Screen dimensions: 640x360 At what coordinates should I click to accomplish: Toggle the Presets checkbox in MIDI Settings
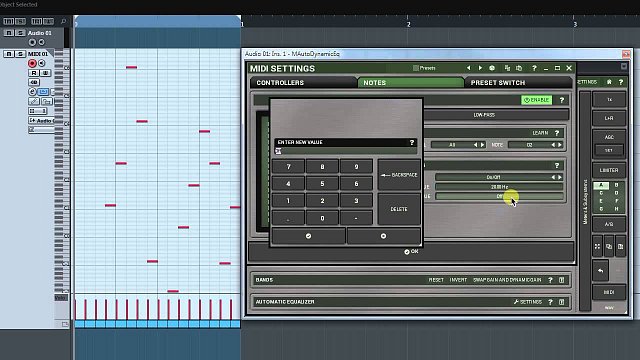416,68
